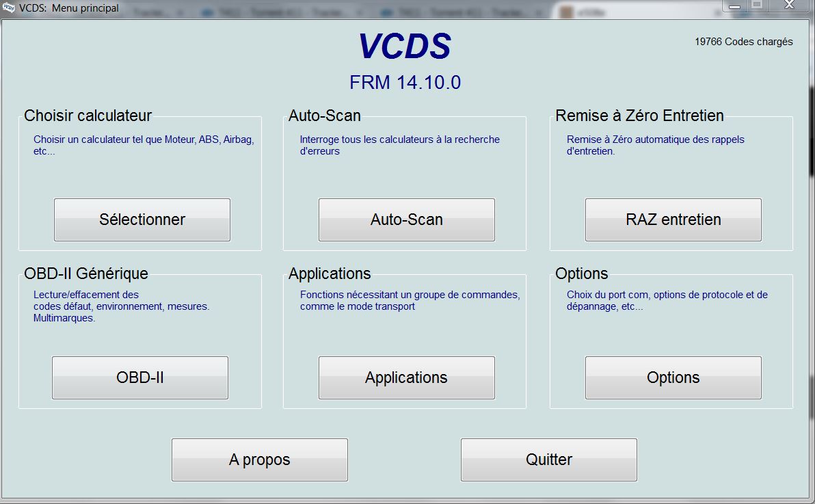Viewport: 815px width, 504px height.
Task: Click the 'Applications' group heading
Action: pyautogui.click(x=330, y=274)
